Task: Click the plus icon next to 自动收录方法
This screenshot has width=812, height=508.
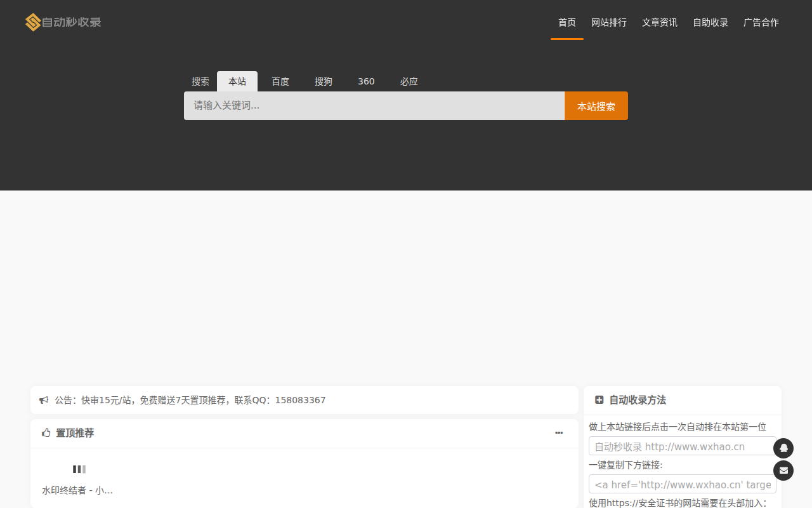Action: [x=599, y=399]
